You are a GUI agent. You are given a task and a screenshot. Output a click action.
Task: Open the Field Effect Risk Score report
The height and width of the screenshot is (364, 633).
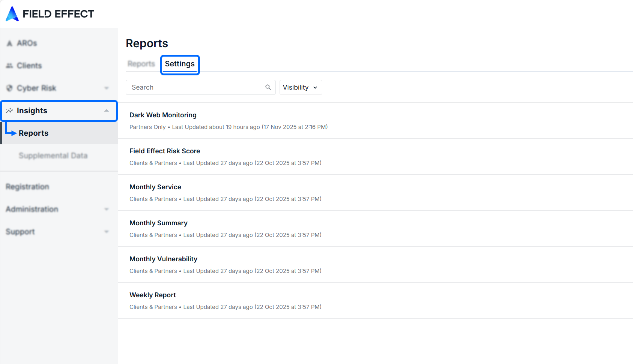click(x=376, y=157)
